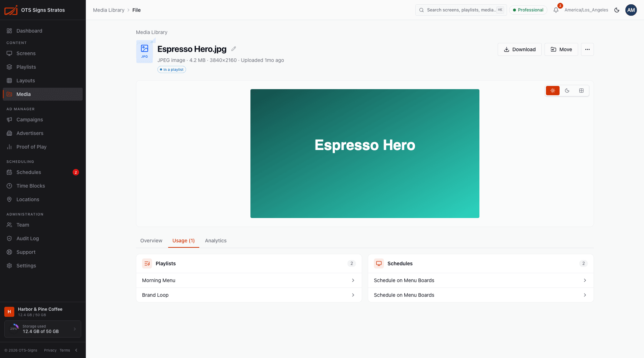
Task: Click the rename pencil icon beside Espresso Hero.jpg
Action: 234,49
